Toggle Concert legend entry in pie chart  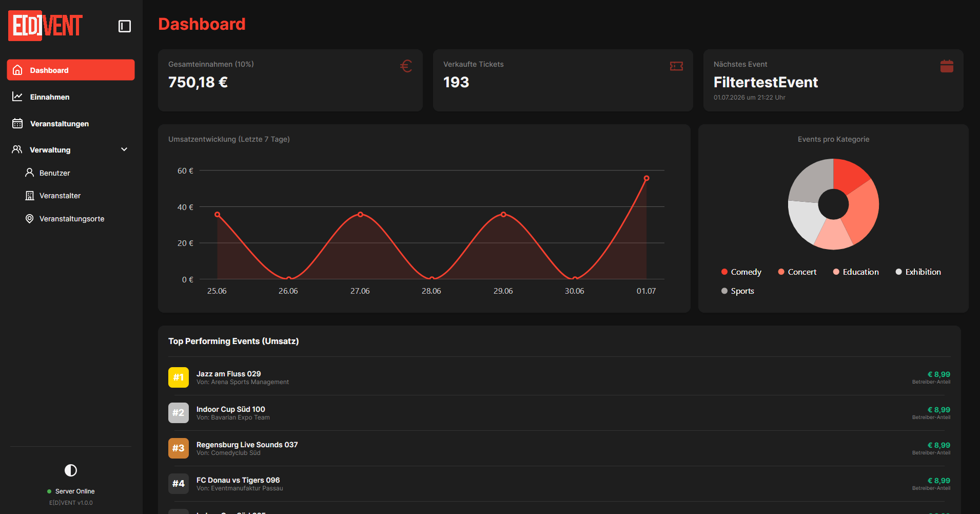pos(797,272)
